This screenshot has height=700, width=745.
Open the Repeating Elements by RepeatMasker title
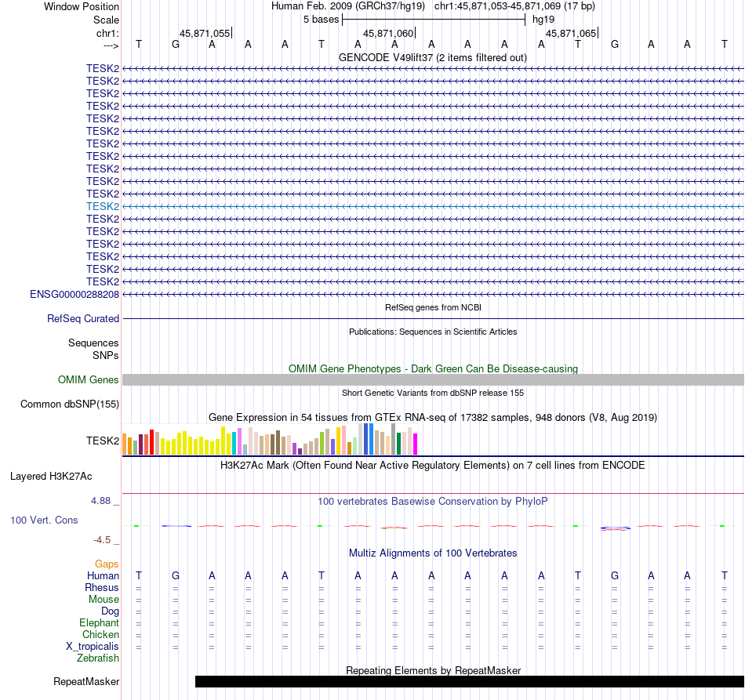coord(434,670)
